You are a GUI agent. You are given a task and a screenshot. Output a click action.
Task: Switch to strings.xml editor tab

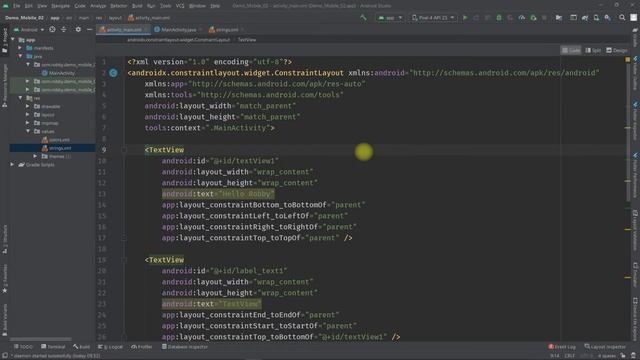pyautogui.click(x=227, y=30)
